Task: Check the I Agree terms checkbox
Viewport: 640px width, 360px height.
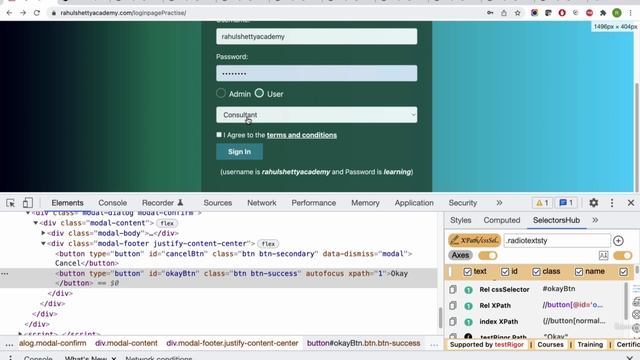Action: tap(219, 135)
